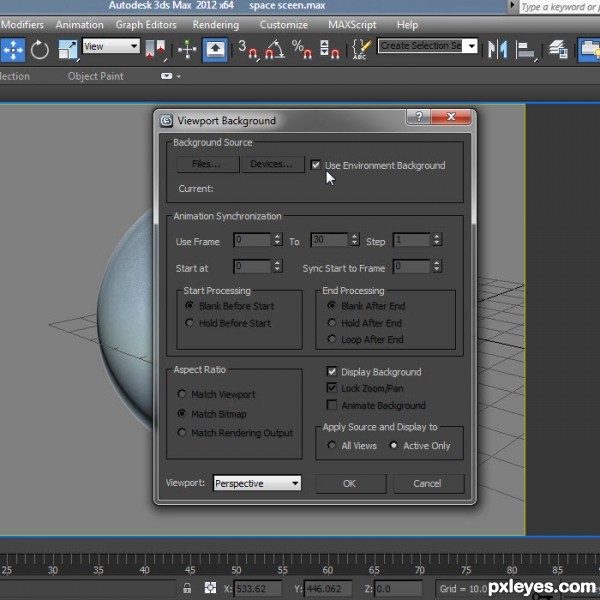The image size is (600, 600).
Task: Open the Viewport Perspective dropdown
Action: coord(257,483)
